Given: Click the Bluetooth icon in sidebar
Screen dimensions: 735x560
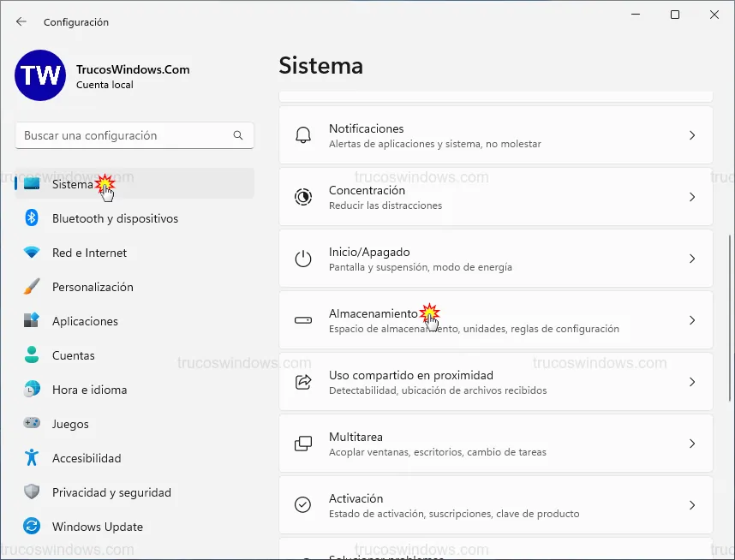Looking at the screenshot, I should pos(32,218).
